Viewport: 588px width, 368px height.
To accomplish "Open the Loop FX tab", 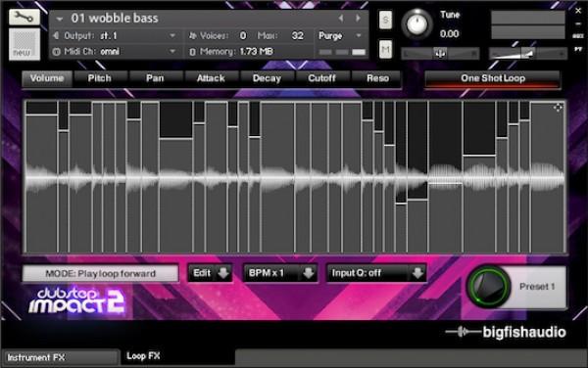I will [177, 356].
